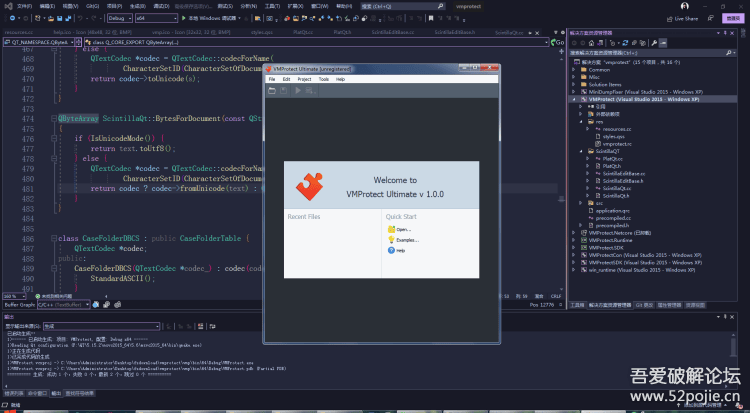Screen dimensions: 750x413
Task: Toggle auto-hide pin on Output panel
Action: 725,317
